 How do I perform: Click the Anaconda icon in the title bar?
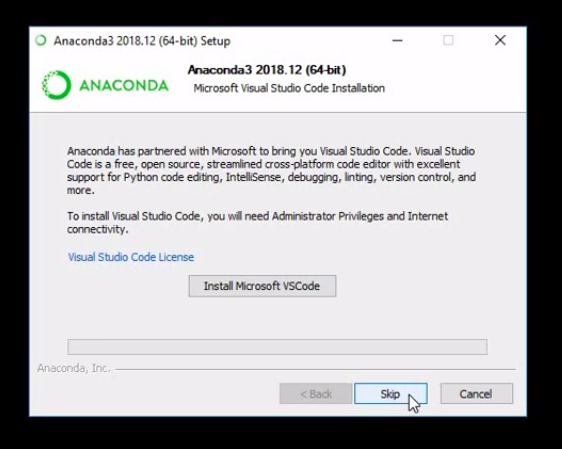[41, 40]
